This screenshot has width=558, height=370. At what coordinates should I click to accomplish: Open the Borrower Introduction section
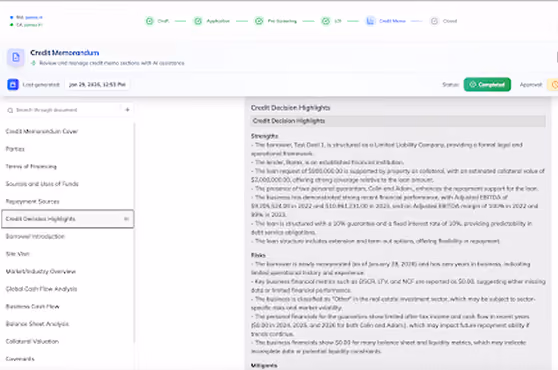[35, 236]
